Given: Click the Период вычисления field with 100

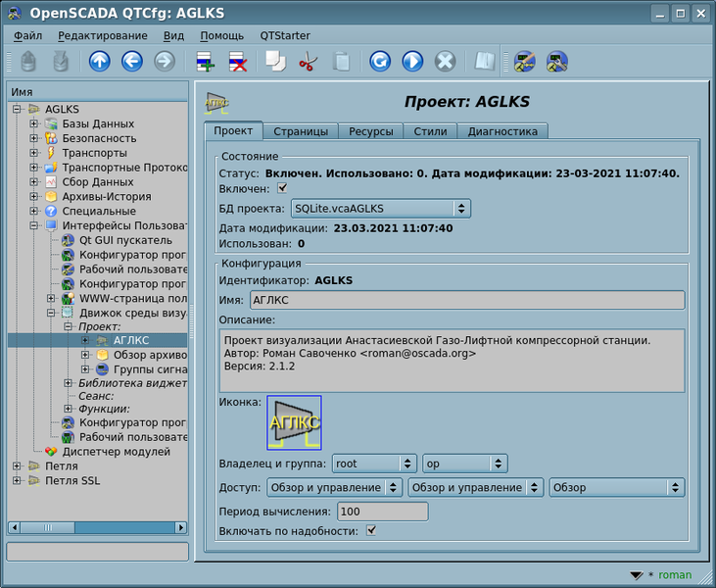Looking at the screenshot, I should (383, 512).
